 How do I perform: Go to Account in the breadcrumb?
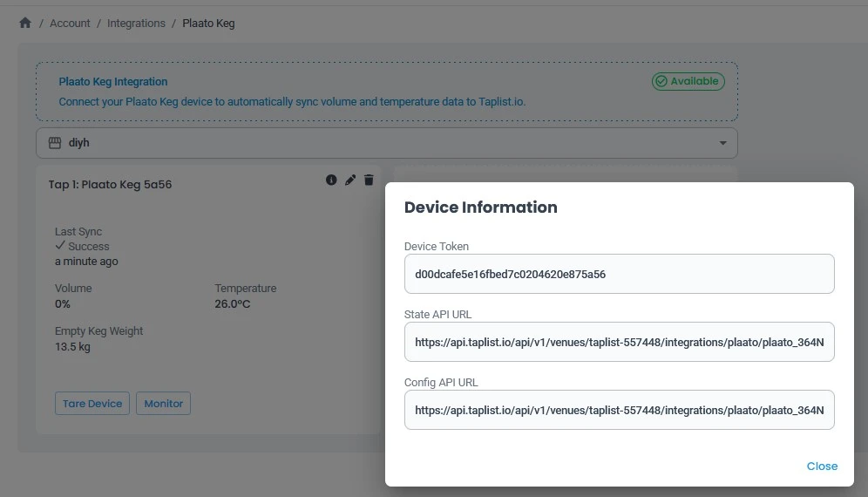[x=70, y=24]
